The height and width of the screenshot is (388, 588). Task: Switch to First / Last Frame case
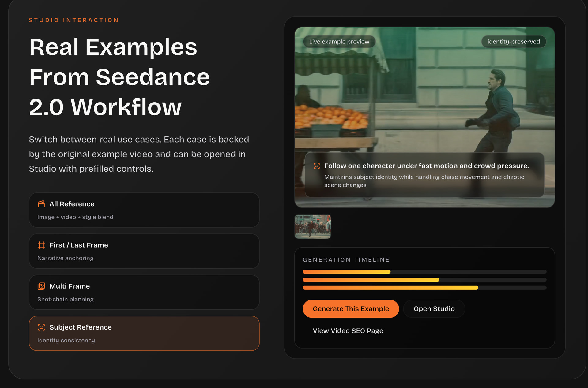144,251
